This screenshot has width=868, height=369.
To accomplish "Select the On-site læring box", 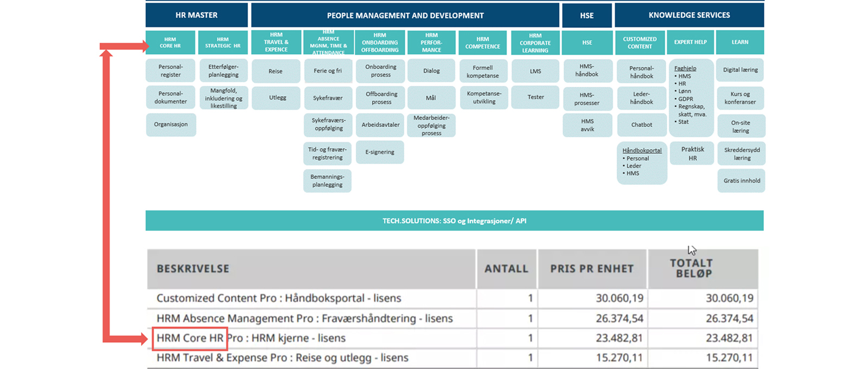I will tap(741, 126).
